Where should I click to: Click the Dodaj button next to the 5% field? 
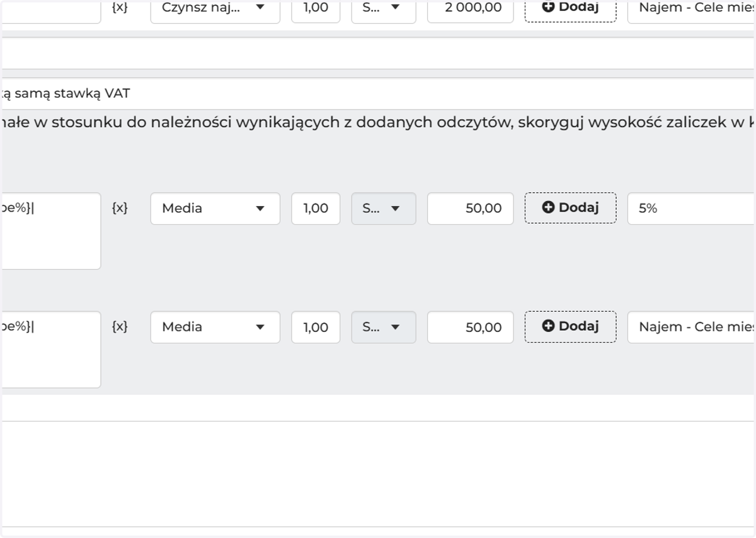click(571, 208)
